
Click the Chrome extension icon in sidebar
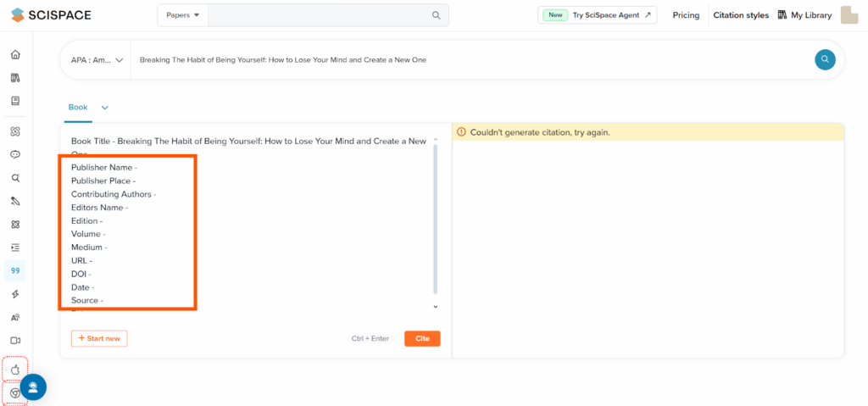coord(15,392)
